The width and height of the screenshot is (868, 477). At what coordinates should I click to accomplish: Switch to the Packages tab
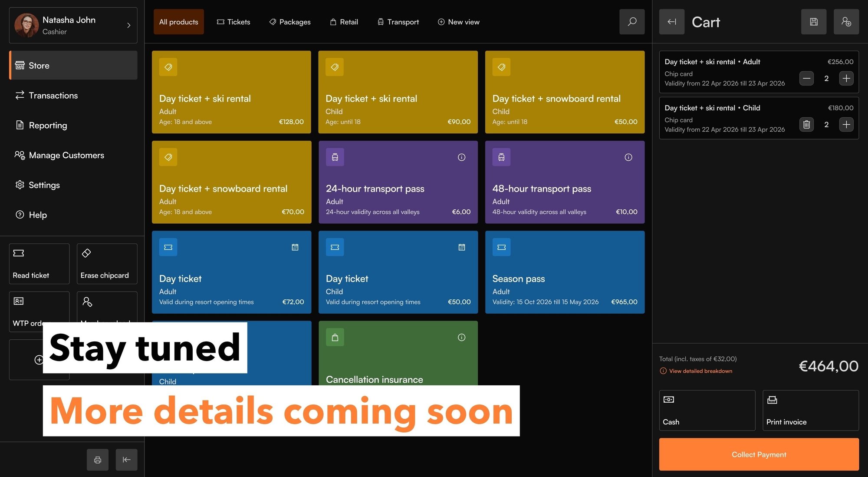[289, 22]
